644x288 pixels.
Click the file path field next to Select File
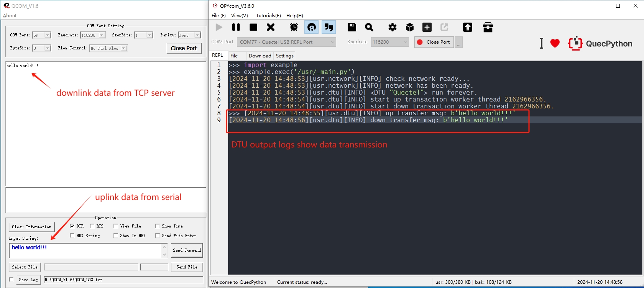point(91,267)
